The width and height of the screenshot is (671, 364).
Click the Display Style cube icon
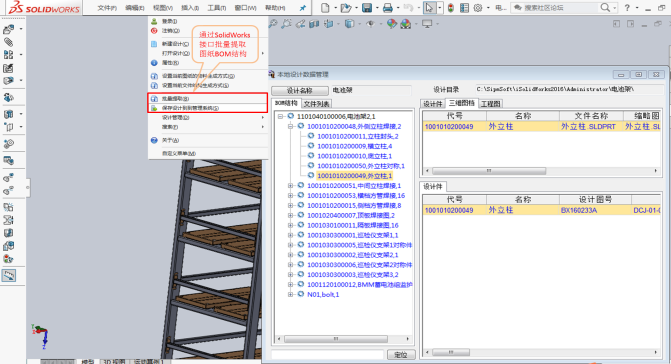pyautogui.click(x=350, y=24)
